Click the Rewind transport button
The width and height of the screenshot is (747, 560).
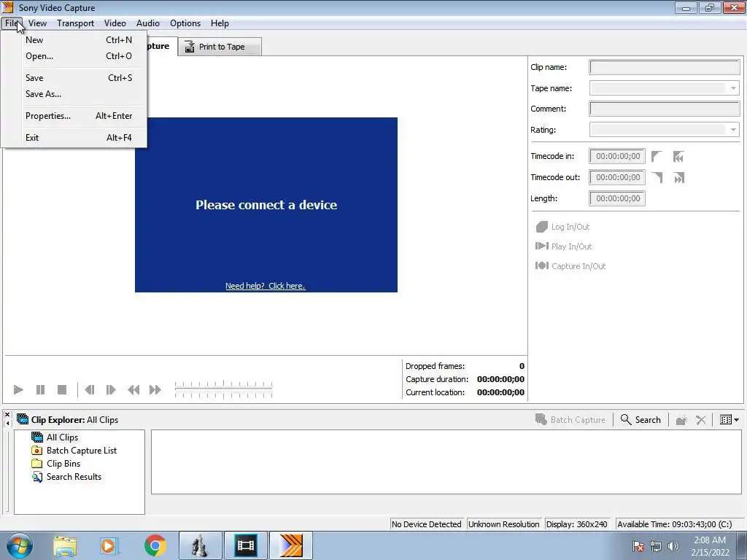click(133, 390)
